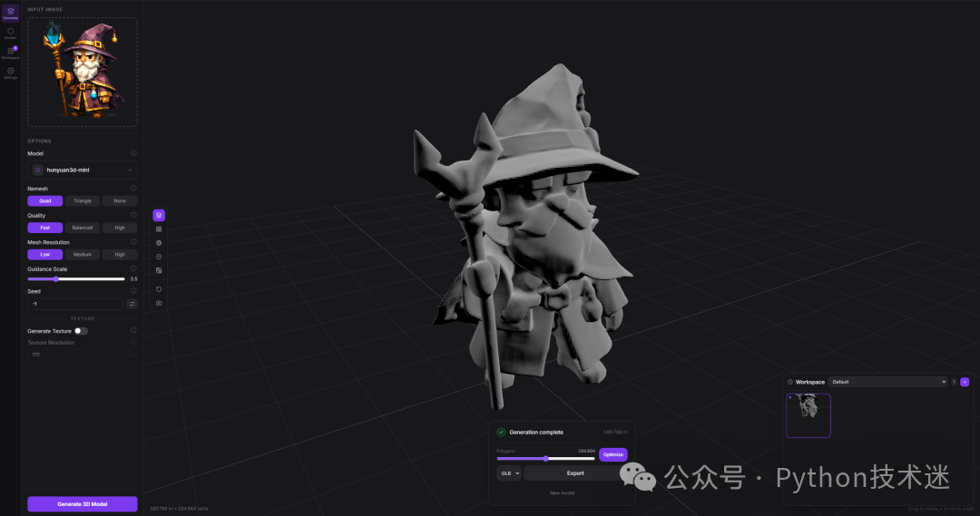Viewport: 980px width, 516px height.
Task: Click the layout panel icon in viewport toolbar
Action: (x=159, y=270)
